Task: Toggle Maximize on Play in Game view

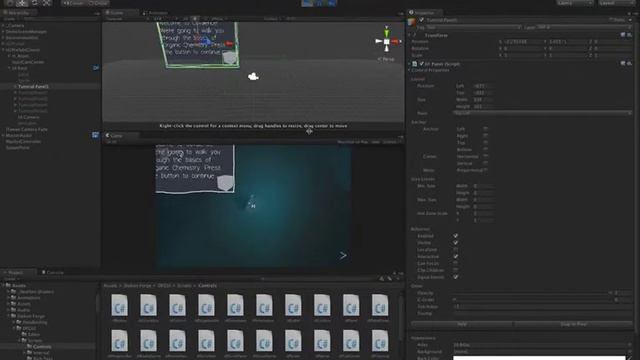Action: click(353, 142)
